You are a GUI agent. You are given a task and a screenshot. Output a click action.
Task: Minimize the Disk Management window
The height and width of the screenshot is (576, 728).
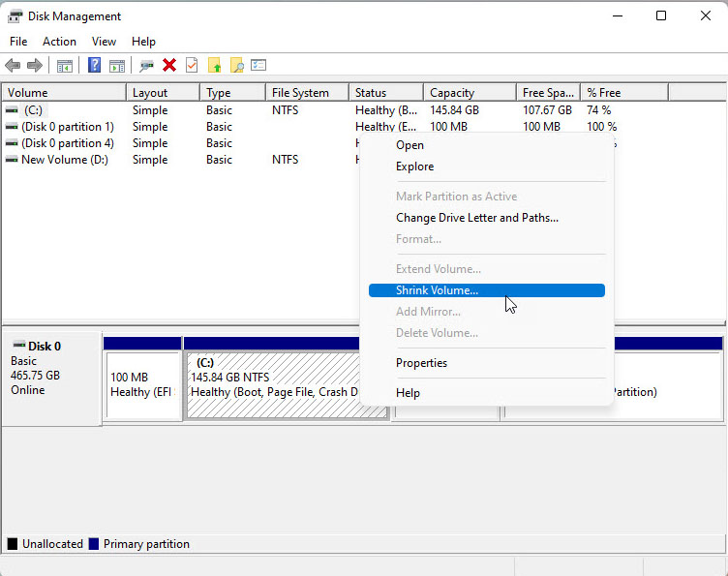pyautogui.click(x=618, y=15)
